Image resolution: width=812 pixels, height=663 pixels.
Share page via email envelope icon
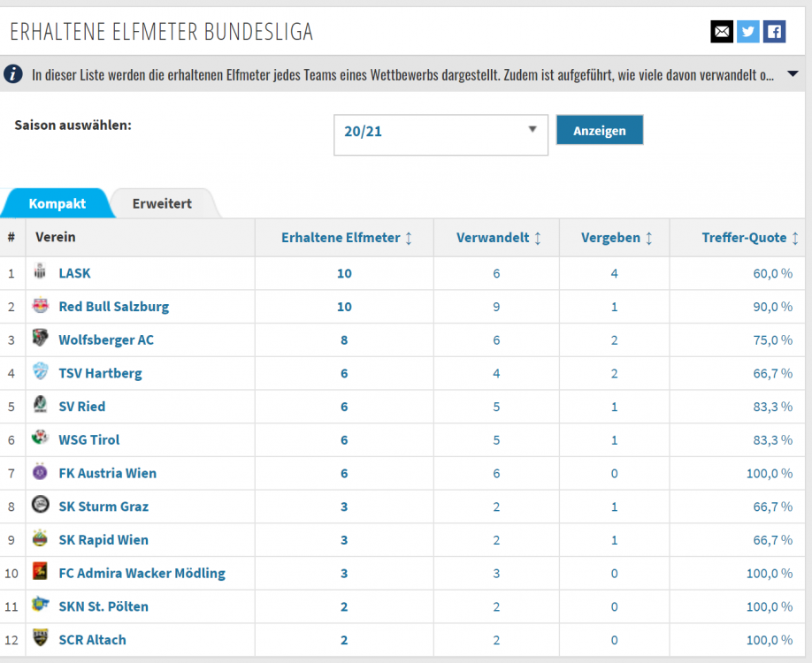click(x=722, y=32)
